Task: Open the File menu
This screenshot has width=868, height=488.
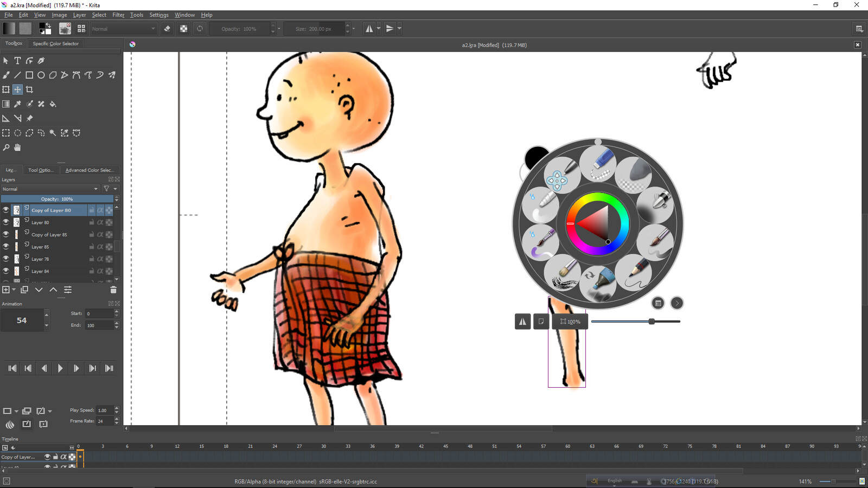Action: pos(9,15)
